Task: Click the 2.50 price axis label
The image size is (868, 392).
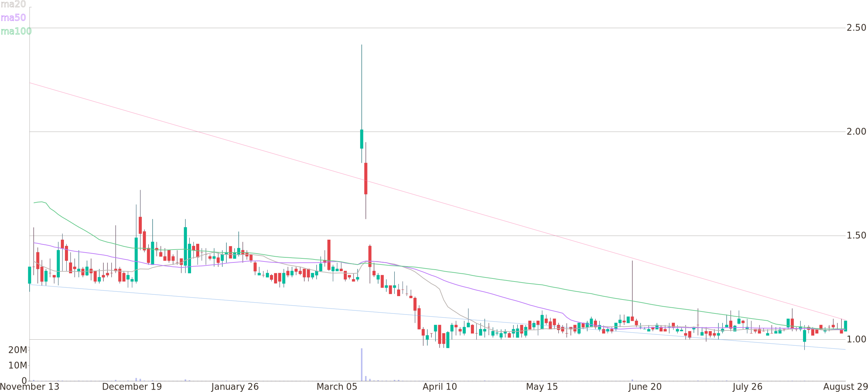Action: point(856,28)
